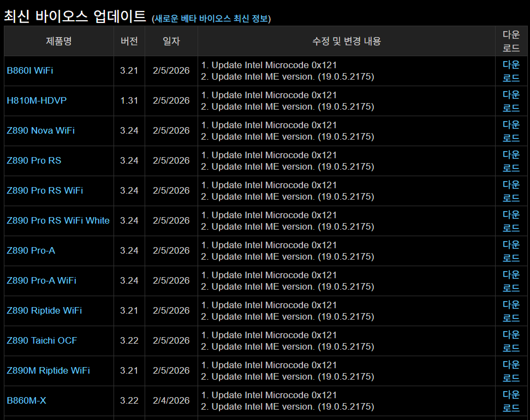Screen dimensions: 530x420
Task: Select date 2/4/2026 in B860M-X row
Action: pos(171,401)
